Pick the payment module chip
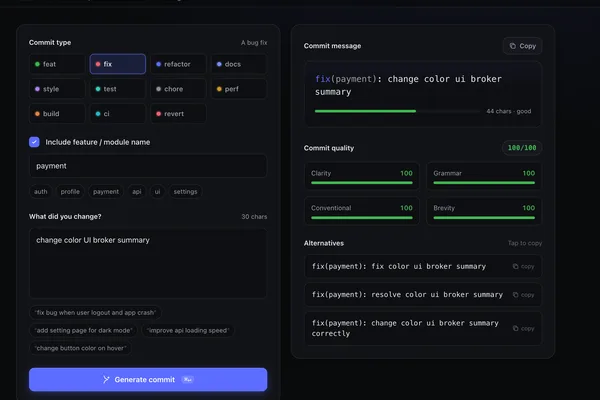Screen dimensions: 600x400 pyautogui.click(x=106, y=191)
